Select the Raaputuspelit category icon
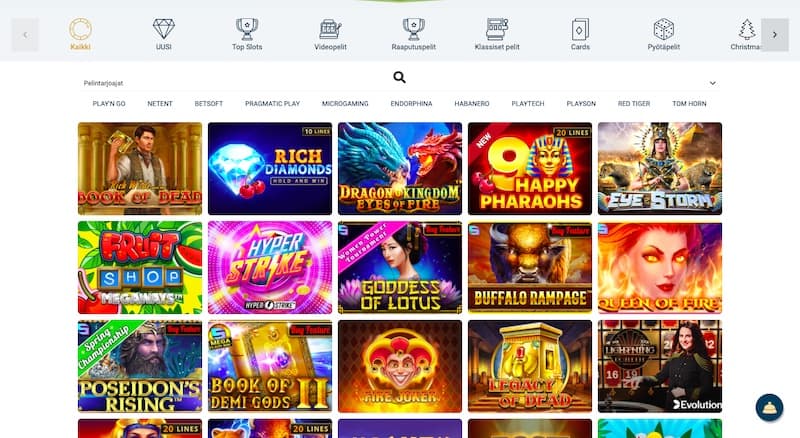The image size is (800, 438). pyautogui.click(x=414, y=29)
